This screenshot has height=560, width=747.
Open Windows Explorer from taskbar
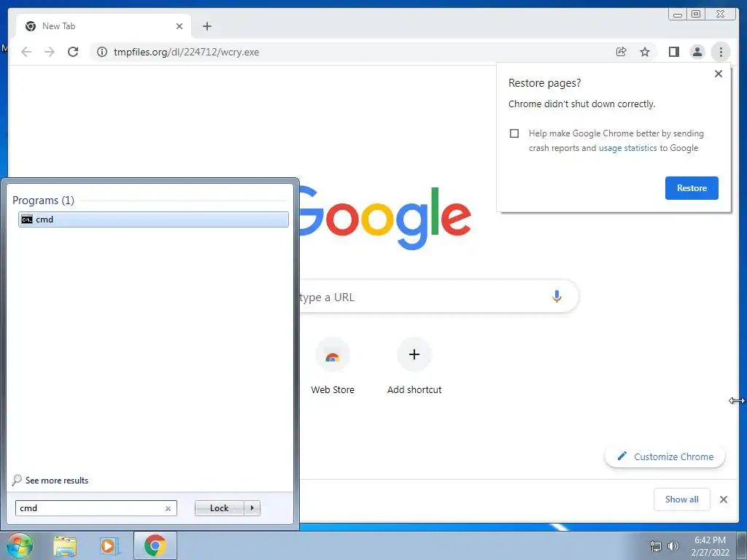click(x=65, y=546)
